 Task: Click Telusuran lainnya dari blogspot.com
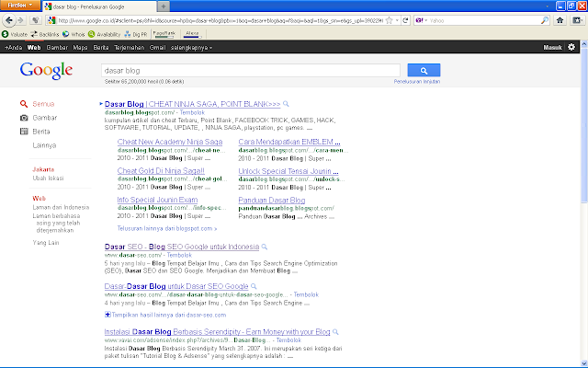pyautogui.click(x=167, y=228)
